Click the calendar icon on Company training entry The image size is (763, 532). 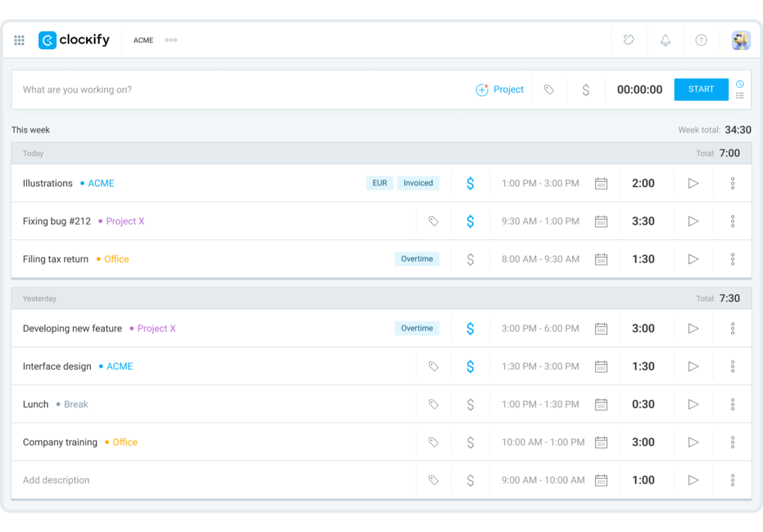point(601,442)
